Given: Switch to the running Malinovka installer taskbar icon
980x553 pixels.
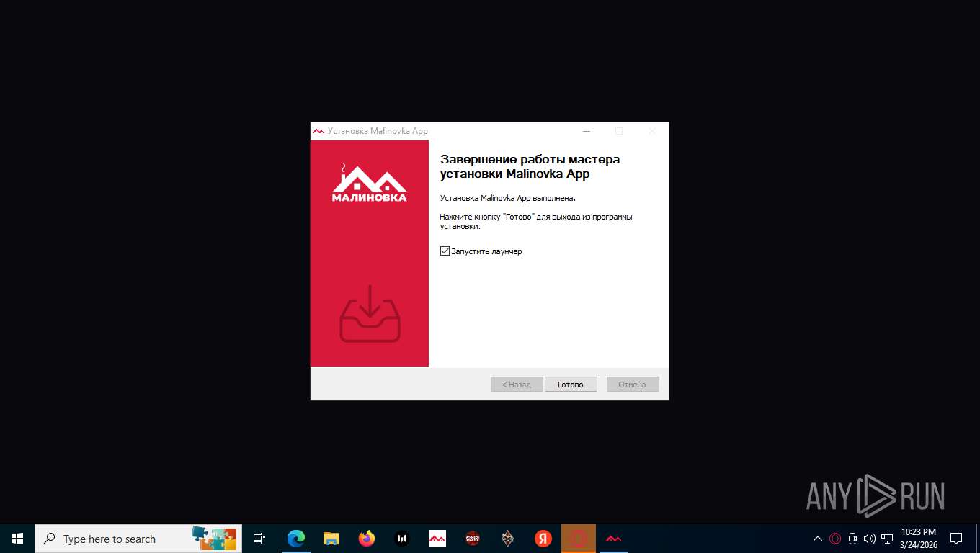Looking at the screenshot, I should (614, 539).
